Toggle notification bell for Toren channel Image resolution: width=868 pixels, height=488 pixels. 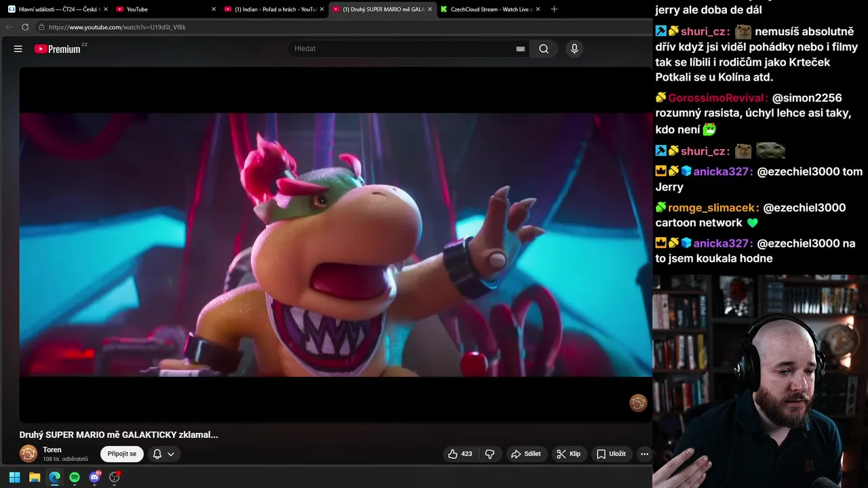click(157, 454)
